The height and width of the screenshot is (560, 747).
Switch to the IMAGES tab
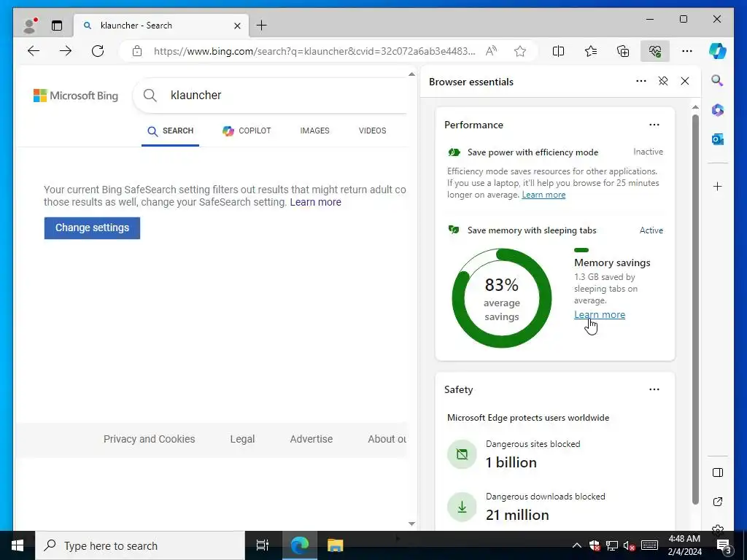[x=314, y=131]
